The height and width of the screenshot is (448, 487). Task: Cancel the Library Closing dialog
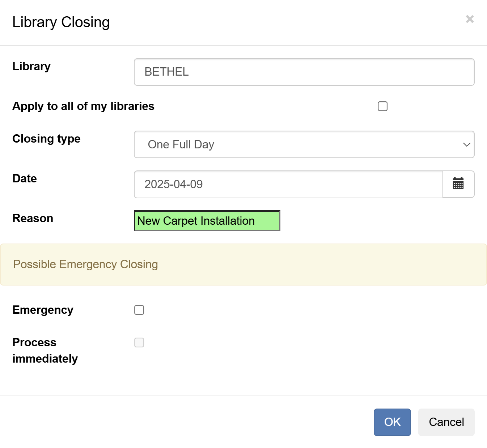pyautogui.click(x=446, y=422)
